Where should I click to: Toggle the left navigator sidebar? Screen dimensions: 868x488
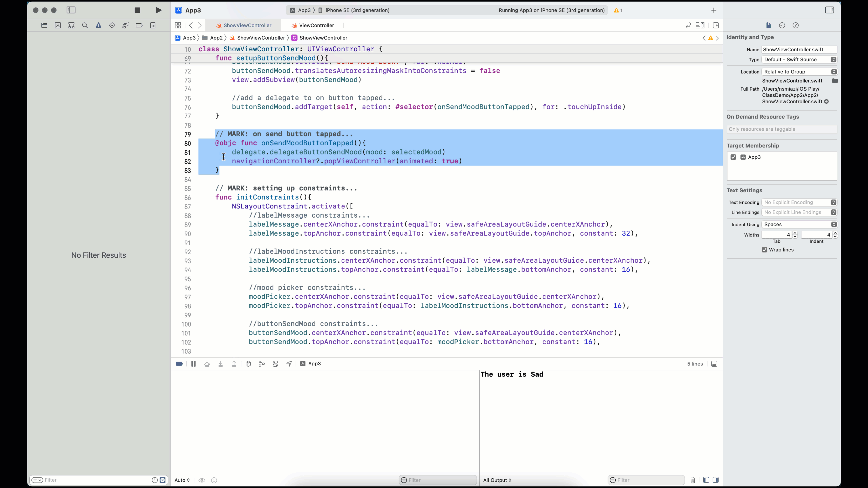tap(71, 10)
